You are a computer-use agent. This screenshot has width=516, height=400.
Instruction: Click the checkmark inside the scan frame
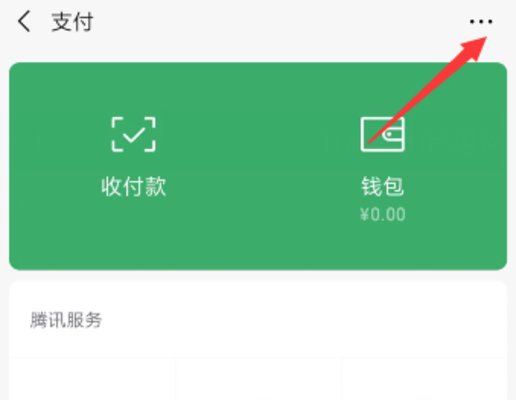(133, 135)
